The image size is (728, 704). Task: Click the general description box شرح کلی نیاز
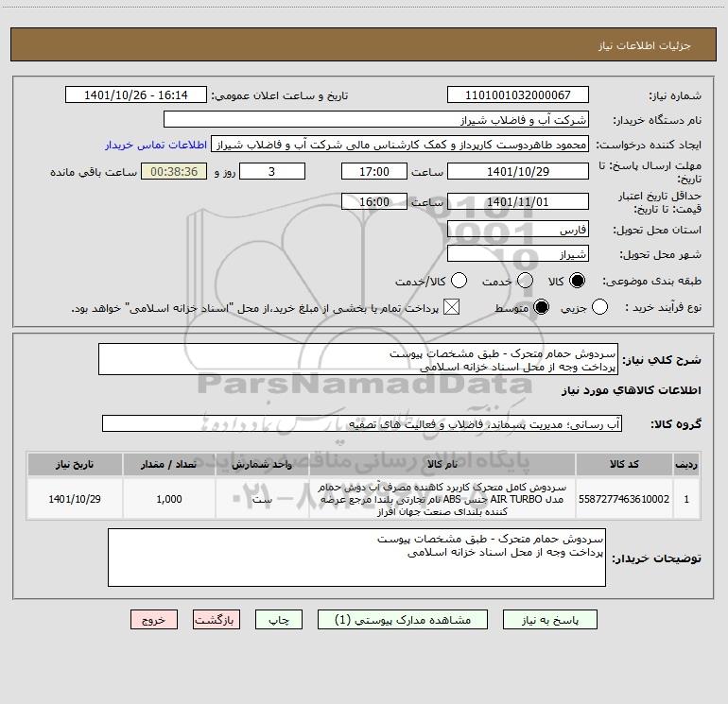tap(358, 360)
